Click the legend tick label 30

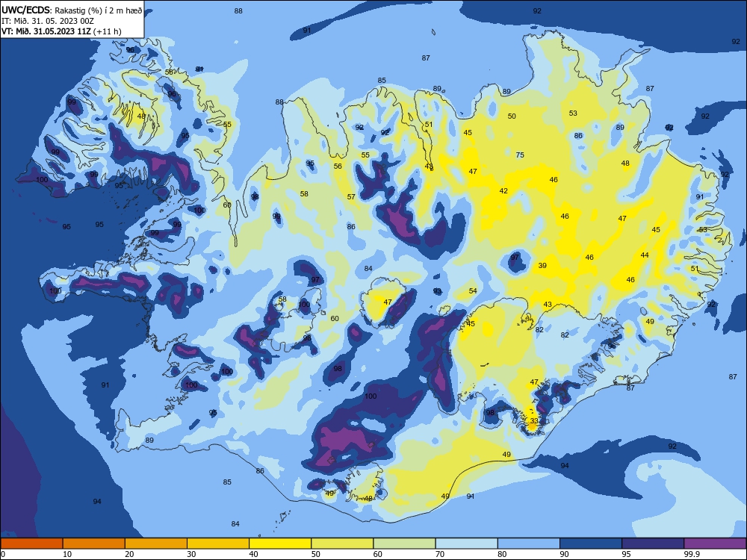(191, 554)
